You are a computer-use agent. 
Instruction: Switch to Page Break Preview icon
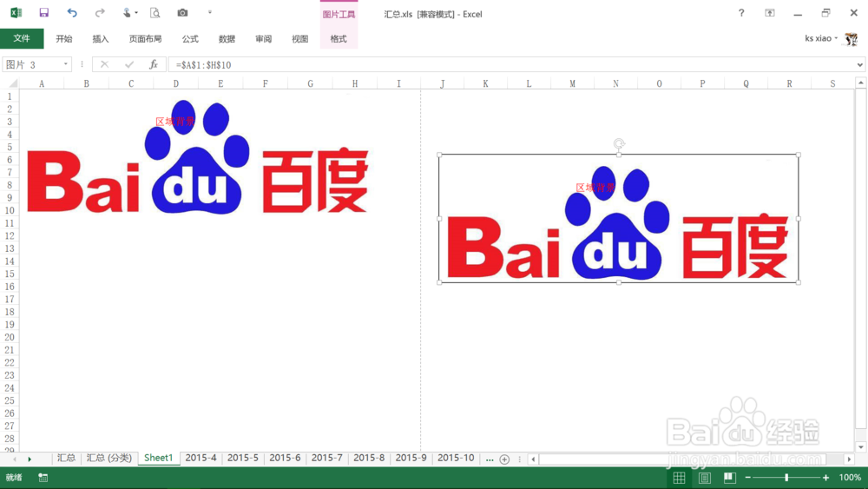(x=730, y=478)
